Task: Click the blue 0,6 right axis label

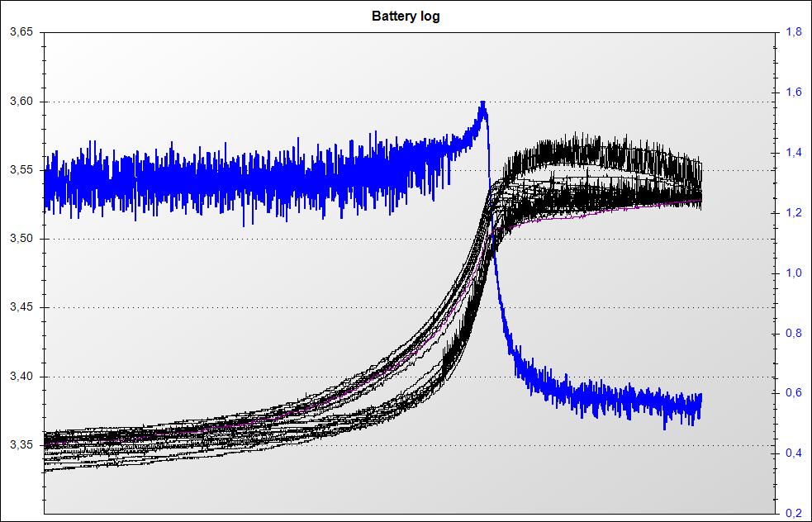Action: [x=793, y=393]
